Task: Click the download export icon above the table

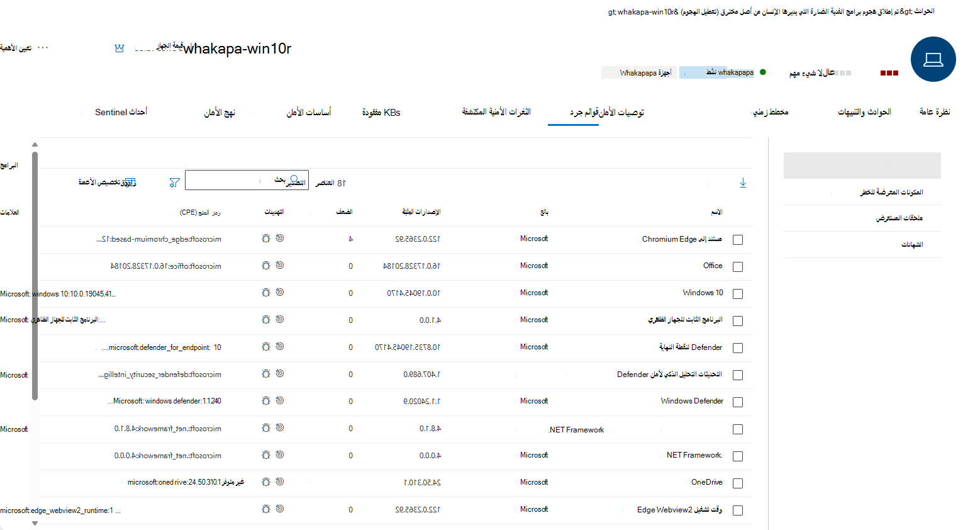Action: (743, 183)
